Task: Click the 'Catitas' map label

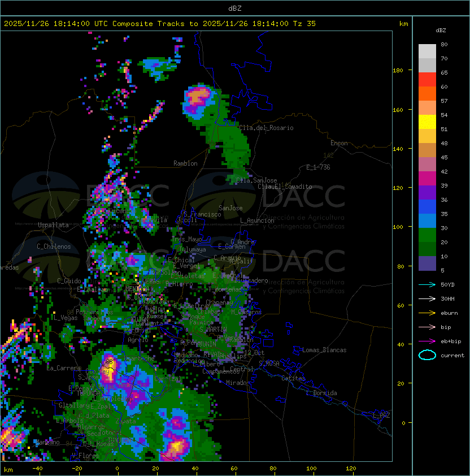Action: pos(293,378)
